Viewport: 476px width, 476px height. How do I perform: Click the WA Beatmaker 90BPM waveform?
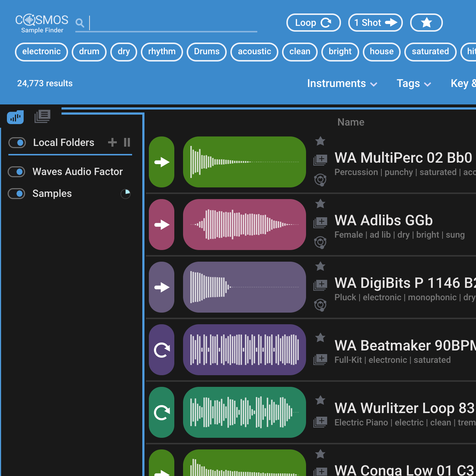coord(245,350)
